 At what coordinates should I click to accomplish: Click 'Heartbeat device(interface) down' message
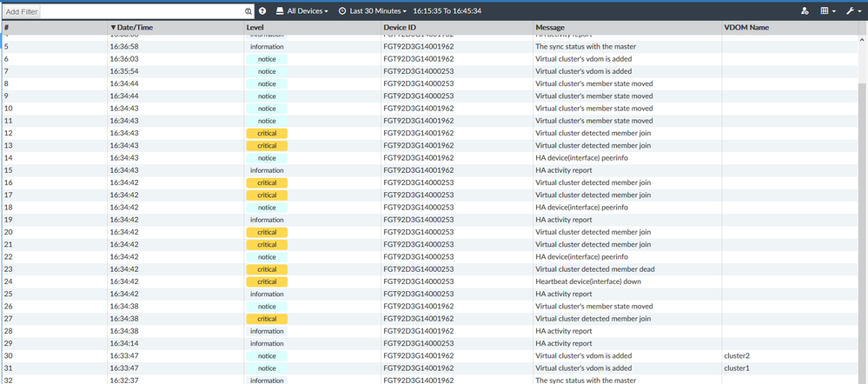click(588, 281)
